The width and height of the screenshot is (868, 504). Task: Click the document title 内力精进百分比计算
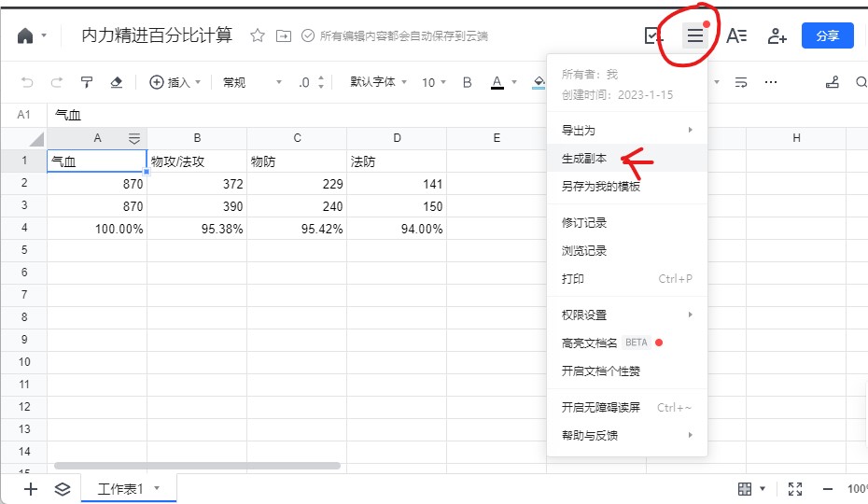[x=157, y=35]
